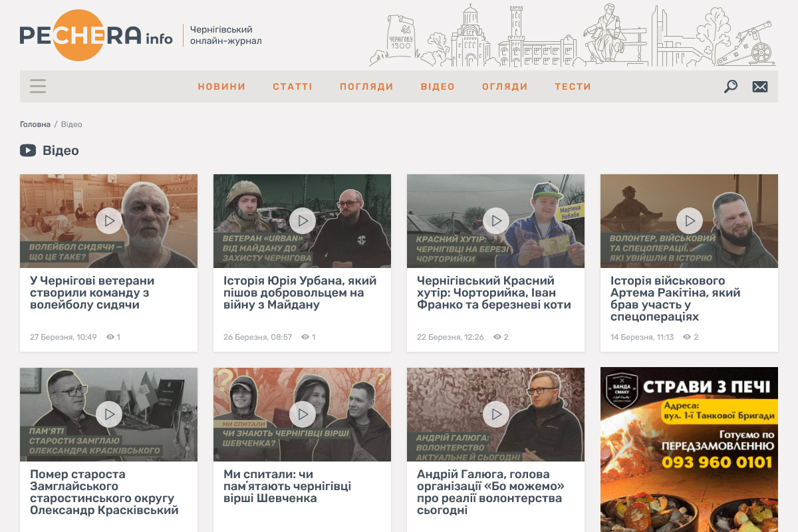The image size is (798, 532).
Task: Open the ОГЛЯДИ menu section
Action: [505, 86]
